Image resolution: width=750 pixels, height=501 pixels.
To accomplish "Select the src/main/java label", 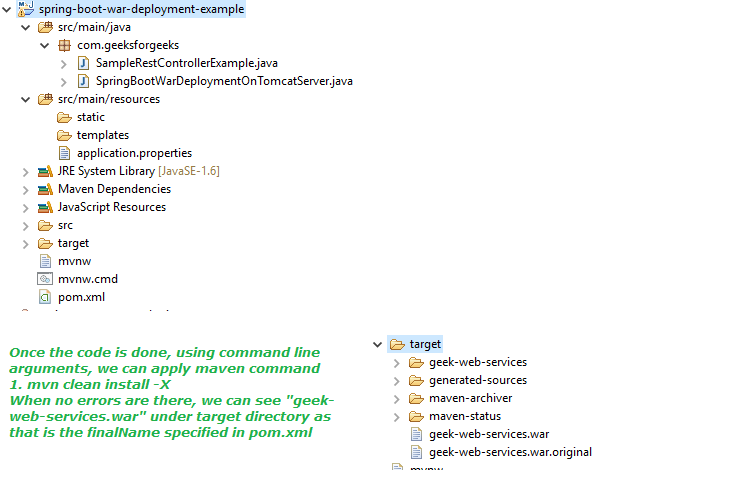I will coord(94,27).
